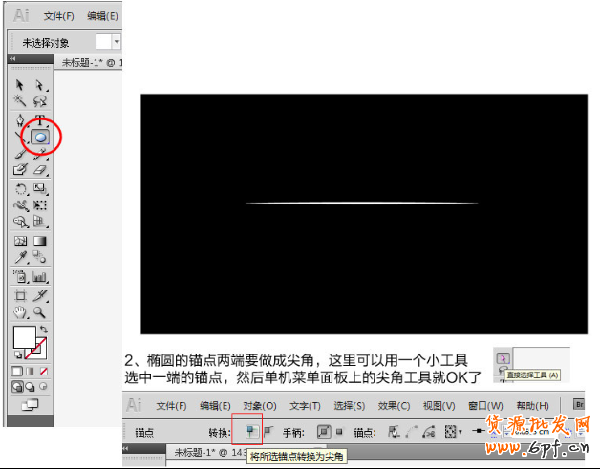
Task: Open the fill color dropdown arrow
Action: [x=117, y=42]
